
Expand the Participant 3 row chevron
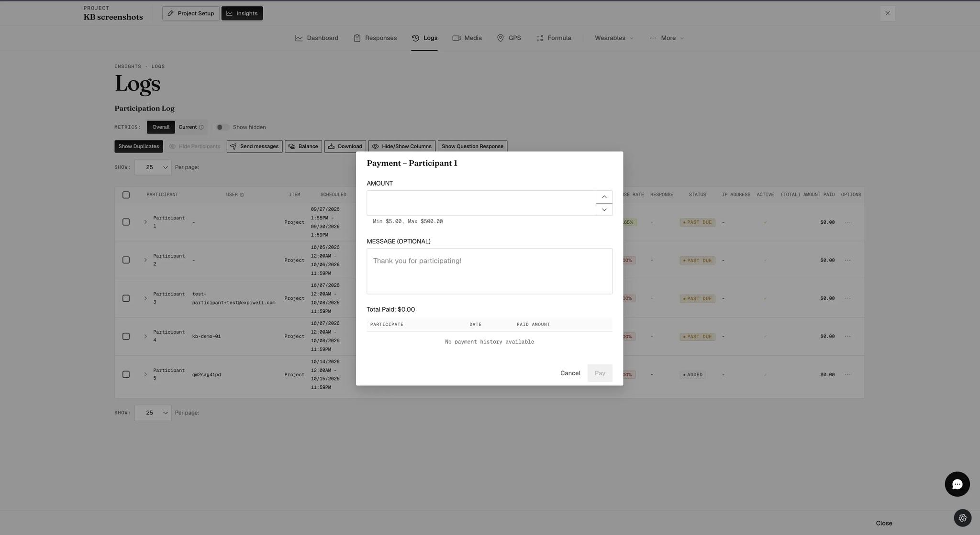pos(145,298)
